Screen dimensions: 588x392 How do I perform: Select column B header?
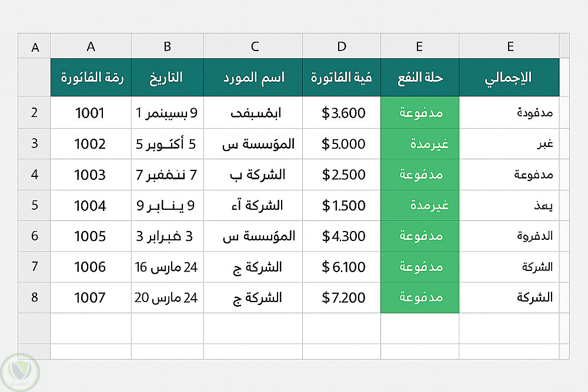pos(168,46)
